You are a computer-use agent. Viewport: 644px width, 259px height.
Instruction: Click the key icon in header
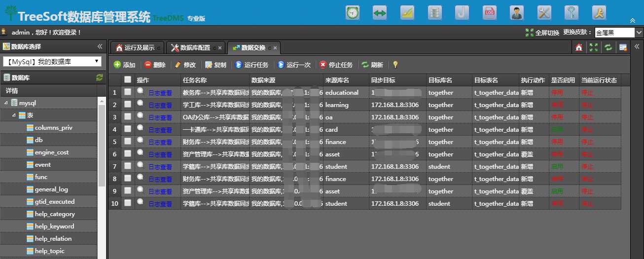click(571, 13)
